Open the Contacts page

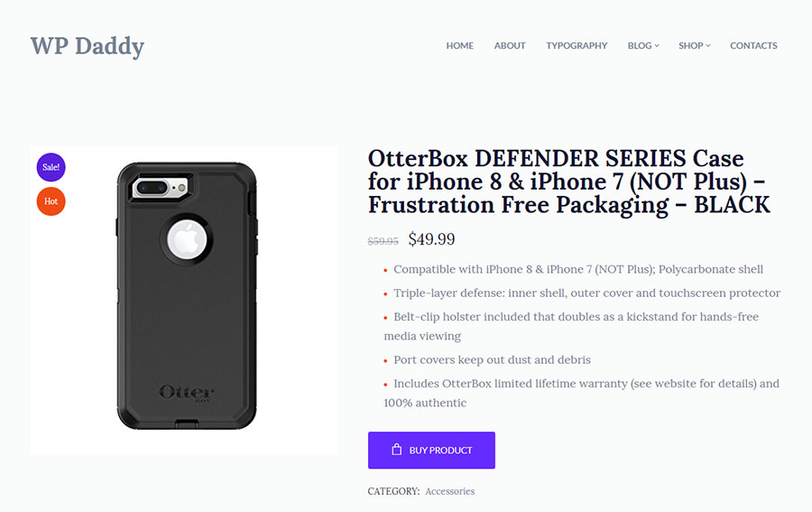click(753, 46)
